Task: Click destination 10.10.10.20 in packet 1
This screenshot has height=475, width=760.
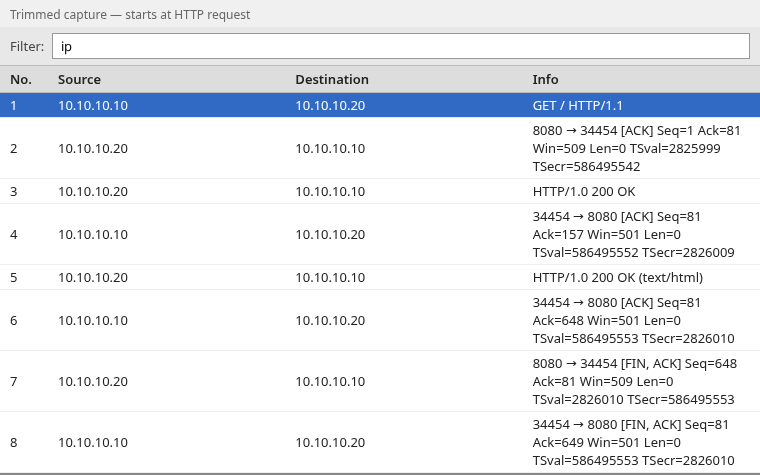Action: [x=330, y=106]
